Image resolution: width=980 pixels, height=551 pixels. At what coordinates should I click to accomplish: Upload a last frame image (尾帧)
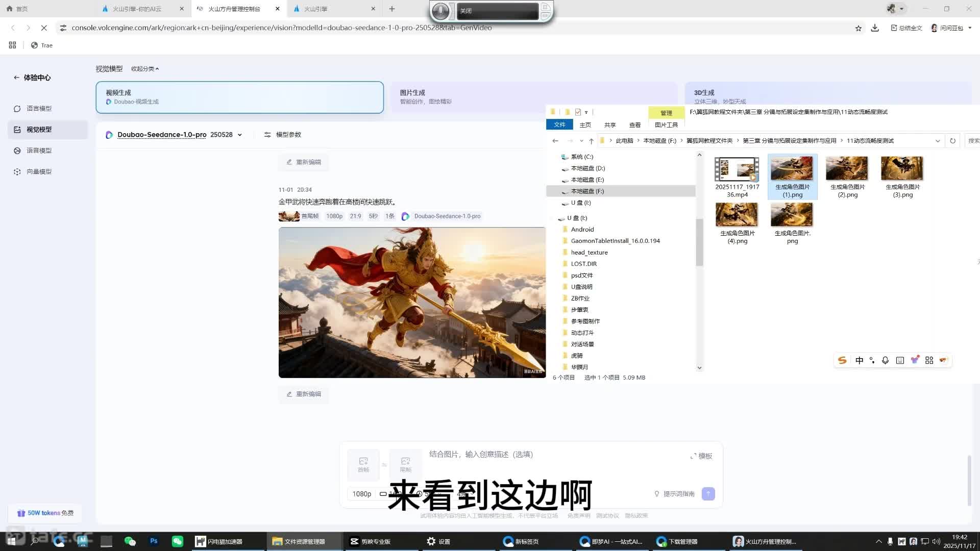(405, 464)
